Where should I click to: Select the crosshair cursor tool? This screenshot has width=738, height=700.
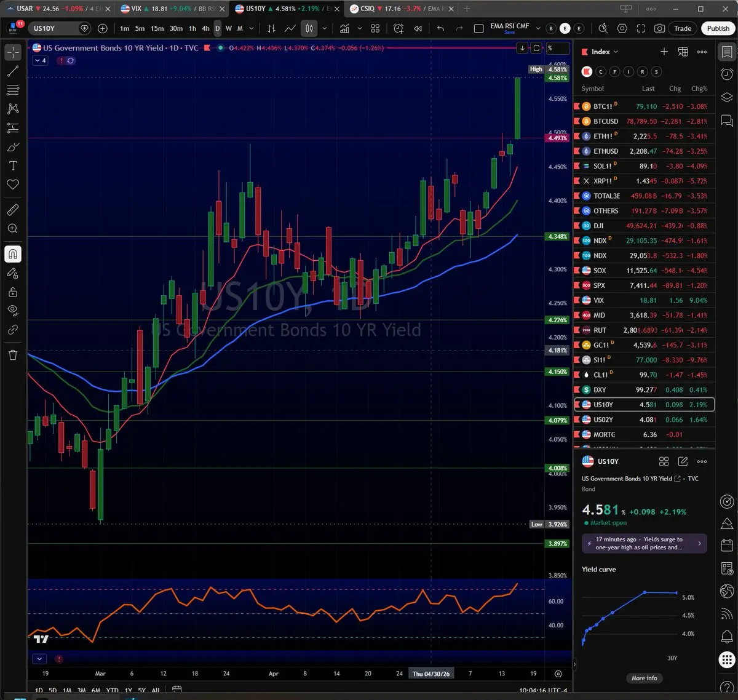[x=13, y=52]
